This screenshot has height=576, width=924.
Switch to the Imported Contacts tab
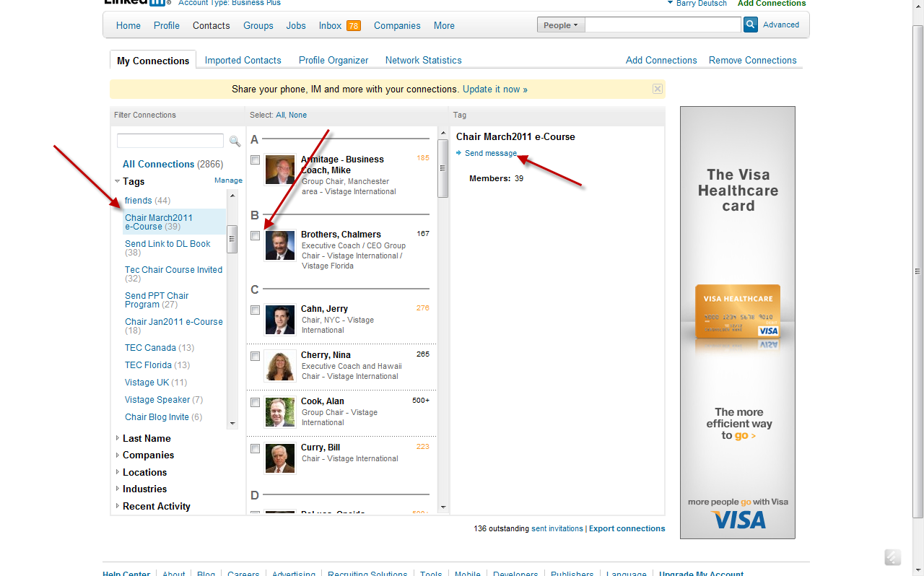pos(243,61)
